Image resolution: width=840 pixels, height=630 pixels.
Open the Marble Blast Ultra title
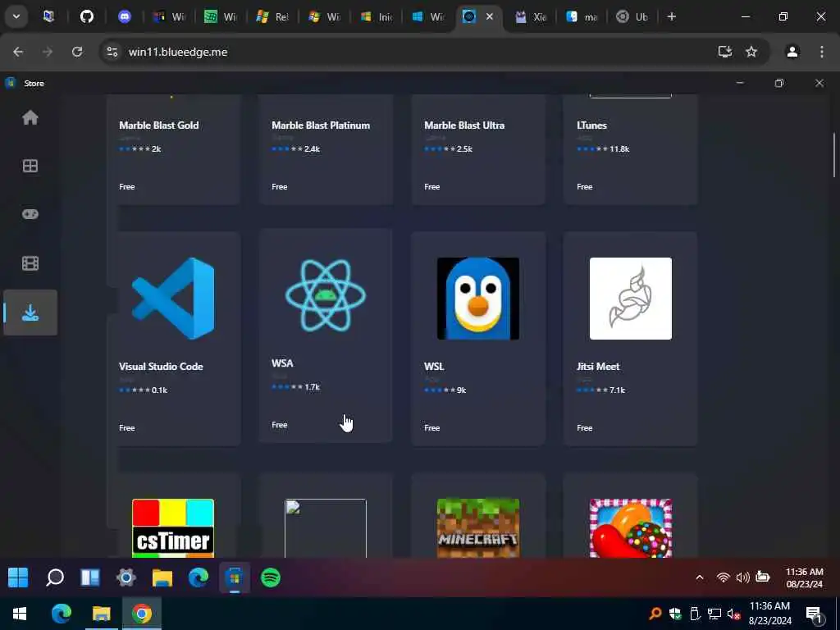(x=464, y=126)
